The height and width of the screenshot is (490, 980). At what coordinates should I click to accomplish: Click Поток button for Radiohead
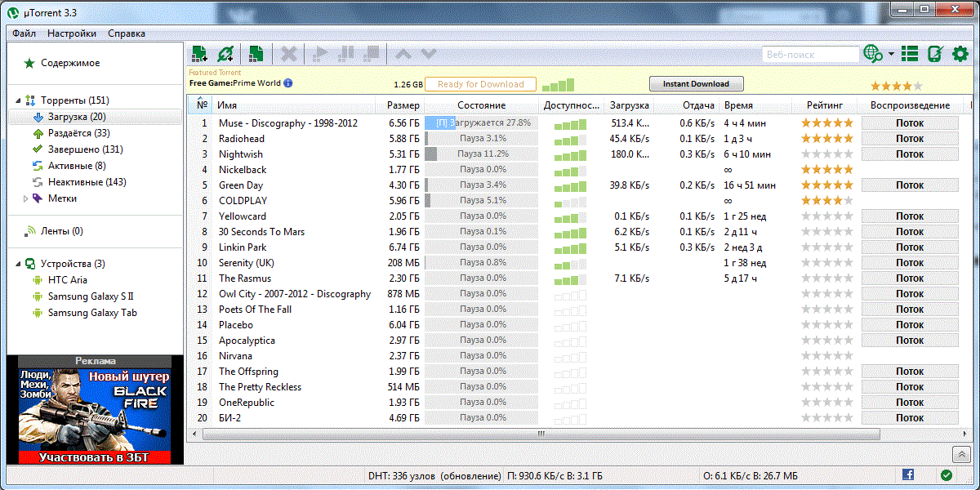pyautogui.click(x=909, y=139)
